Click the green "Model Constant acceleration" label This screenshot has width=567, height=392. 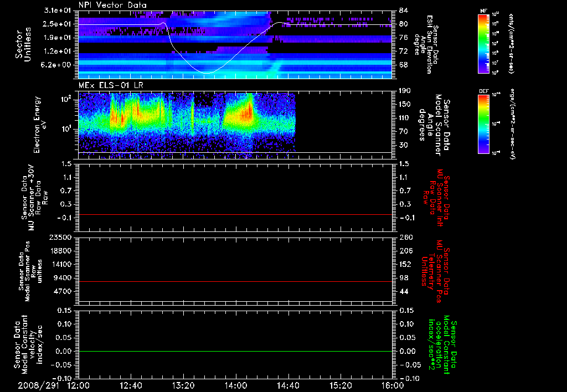[x=442, y=344]
